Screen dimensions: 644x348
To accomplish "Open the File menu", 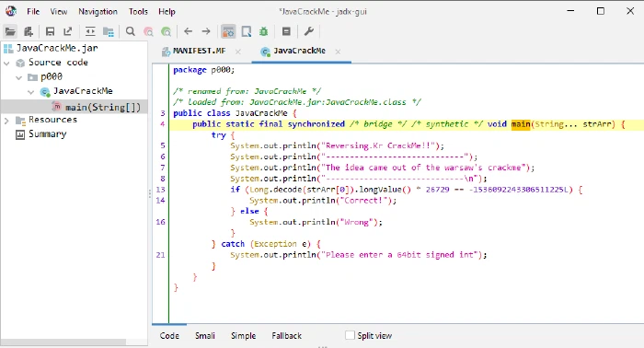I will tap(33, 11).
